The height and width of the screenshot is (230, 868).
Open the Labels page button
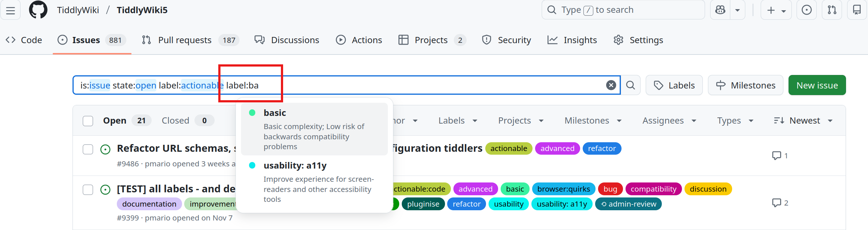point(674,85)
